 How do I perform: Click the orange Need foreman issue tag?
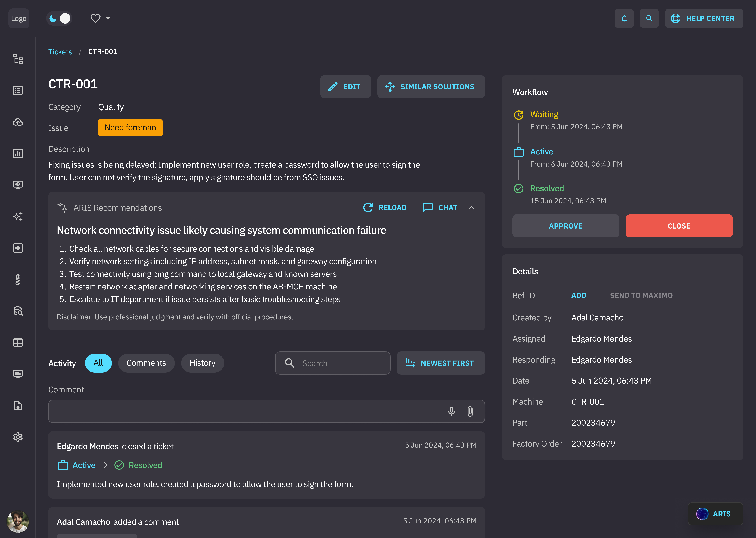pyautogui.click(x=130, y=128)
